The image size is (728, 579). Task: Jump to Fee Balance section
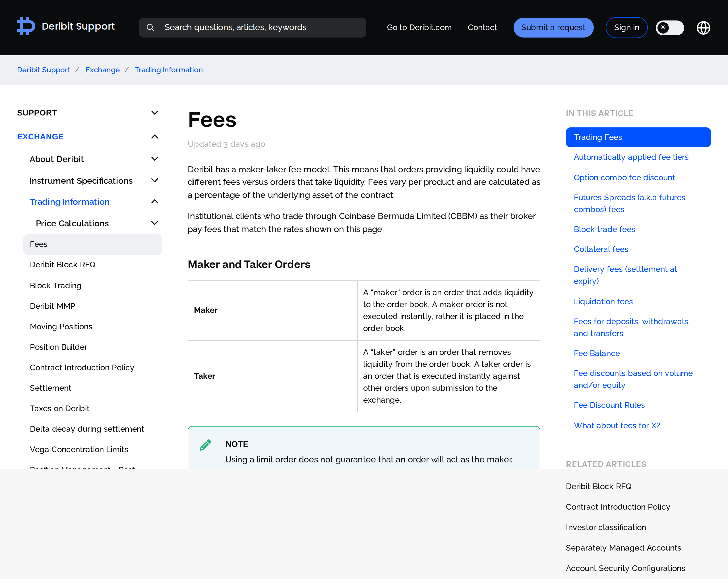tap(597, 353)
